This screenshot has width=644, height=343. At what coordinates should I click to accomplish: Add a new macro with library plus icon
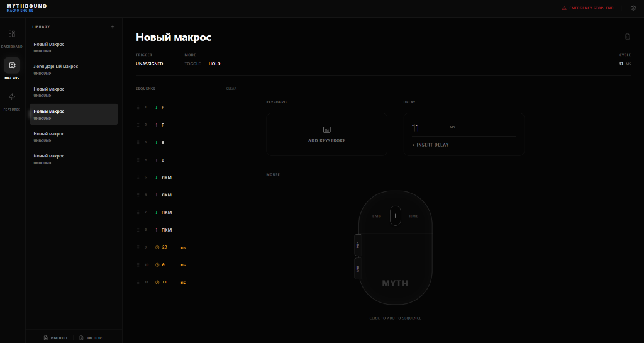point(113,26)
